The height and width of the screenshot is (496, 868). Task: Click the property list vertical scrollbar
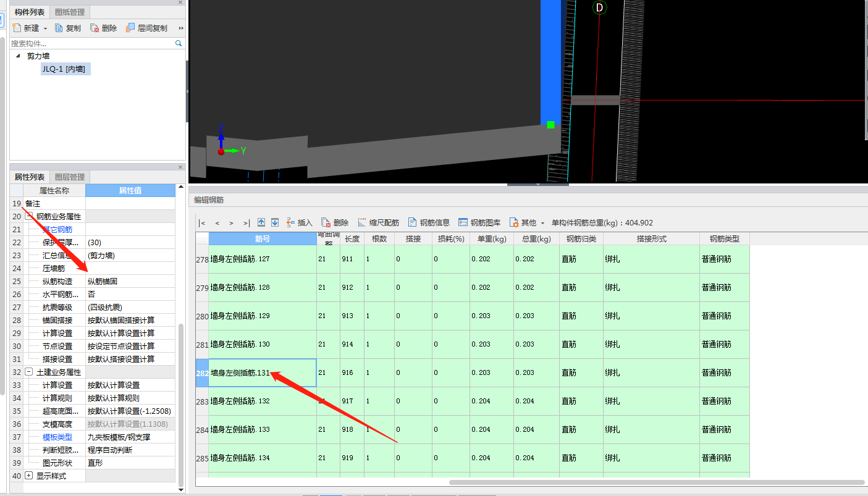tap(180, 405)
